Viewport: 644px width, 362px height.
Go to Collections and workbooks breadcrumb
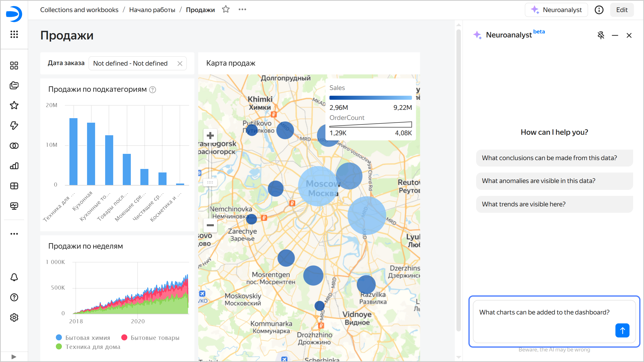point(79,10)
